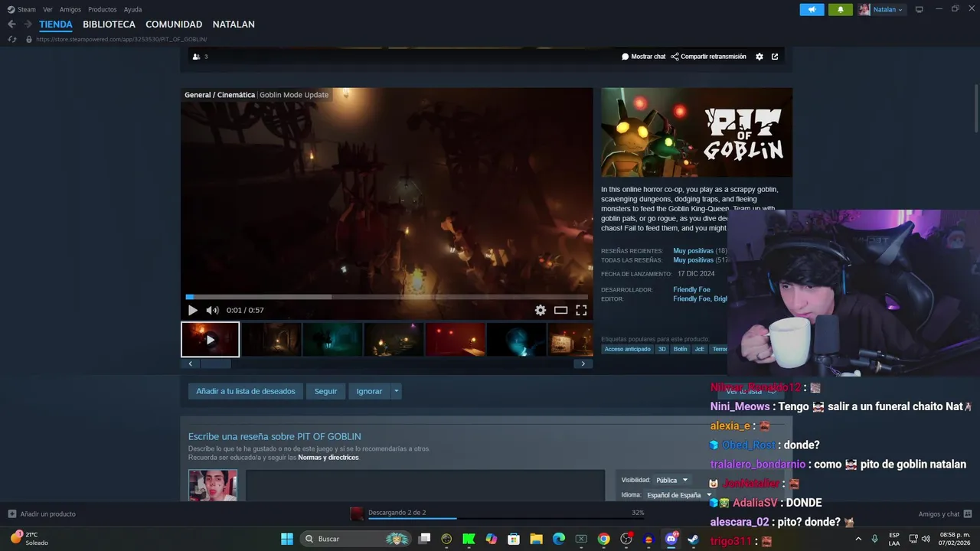Move the thumbnail strip scroll handle
This screenshot has width=980, height=551.
click(x=215, y=364)
